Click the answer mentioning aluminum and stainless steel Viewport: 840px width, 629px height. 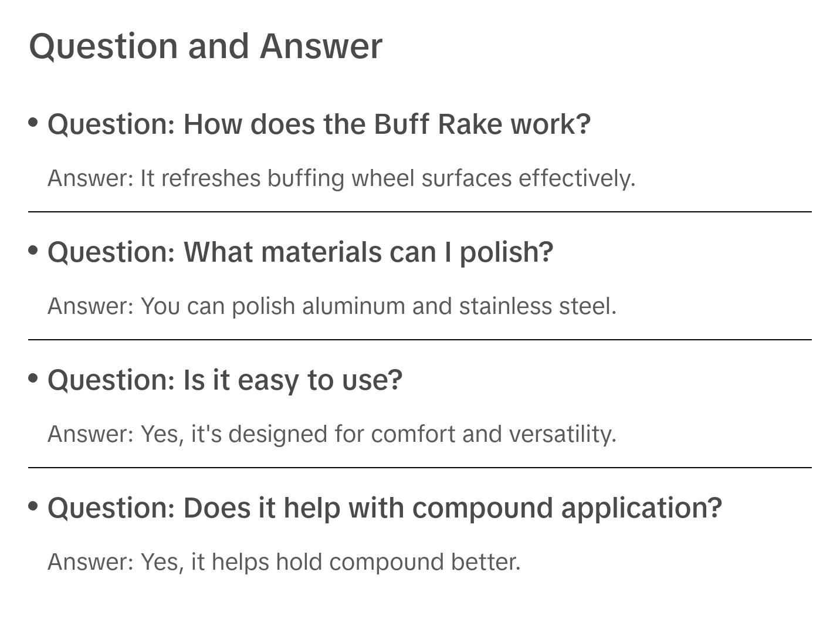[332, 306]
